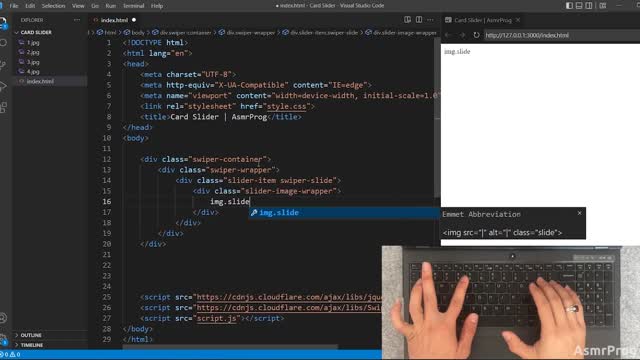640x360 pixels.
Task: Open the Selection menu
Action: [53, 6]
